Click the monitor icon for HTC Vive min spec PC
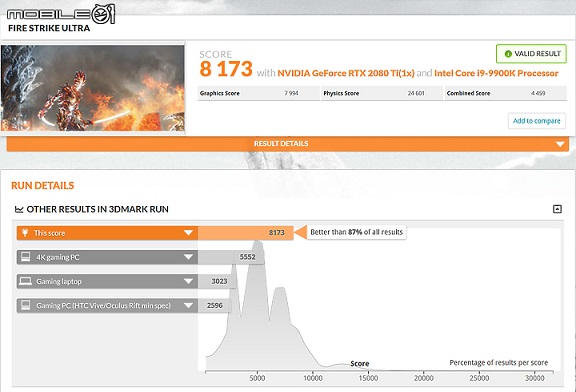The width and height of the screenshot is (576, 392). pos(25,305)
